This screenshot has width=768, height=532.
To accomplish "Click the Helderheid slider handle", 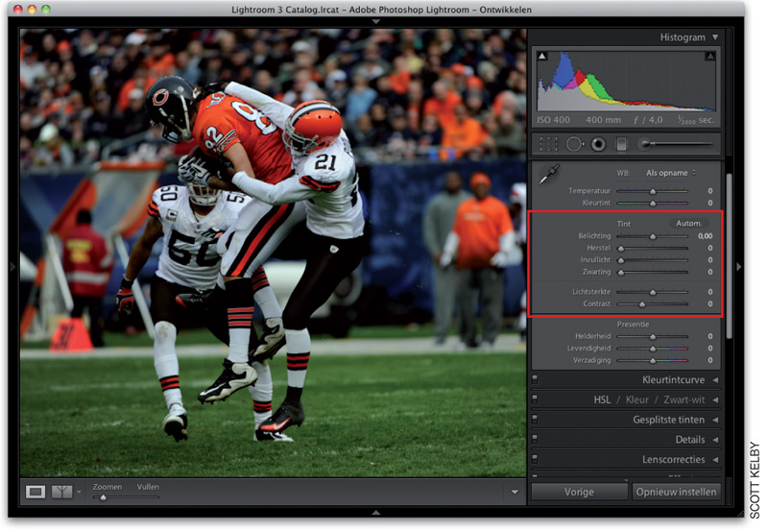I will pos(653,337).
